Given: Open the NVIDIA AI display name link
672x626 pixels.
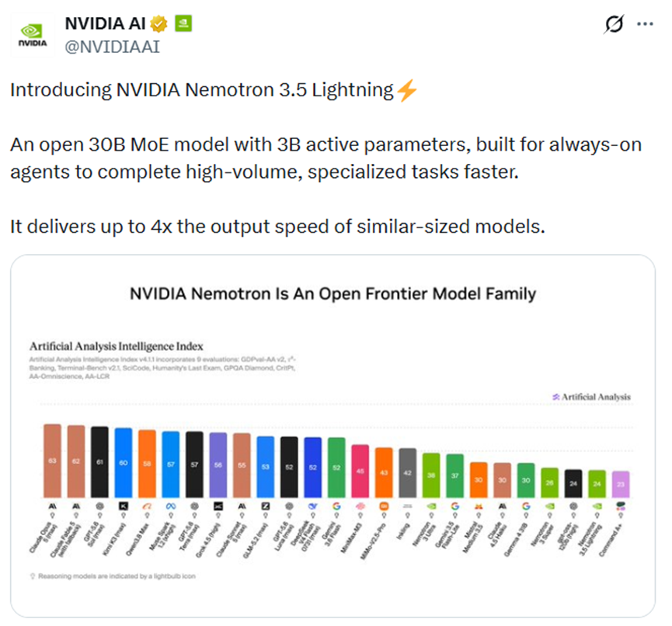Looking at the screenshot, I should 105,23.
